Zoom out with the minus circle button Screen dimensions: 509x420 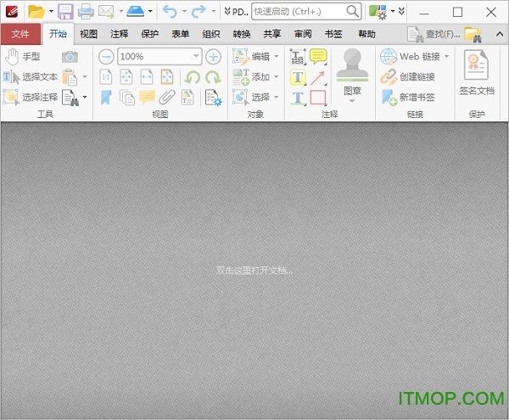point(106,57)
